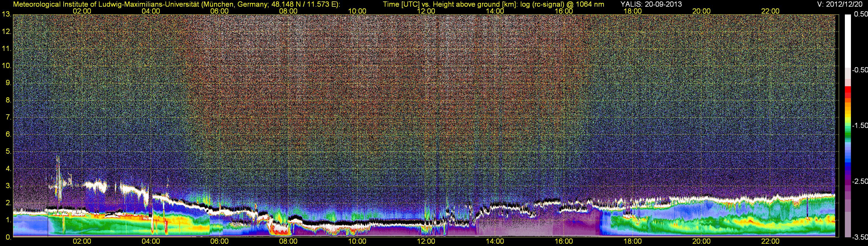Click the height axis label 4.

coord(8,168)
